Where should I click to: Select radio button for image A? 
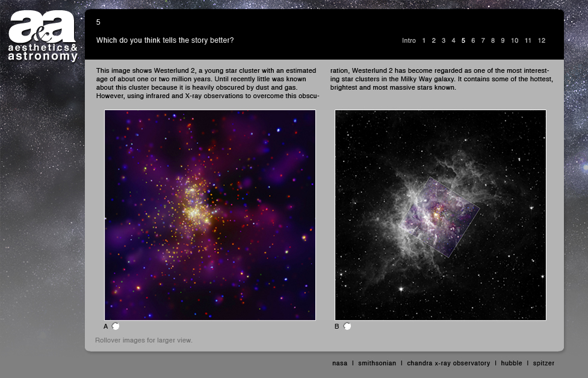tap(116, 326)
